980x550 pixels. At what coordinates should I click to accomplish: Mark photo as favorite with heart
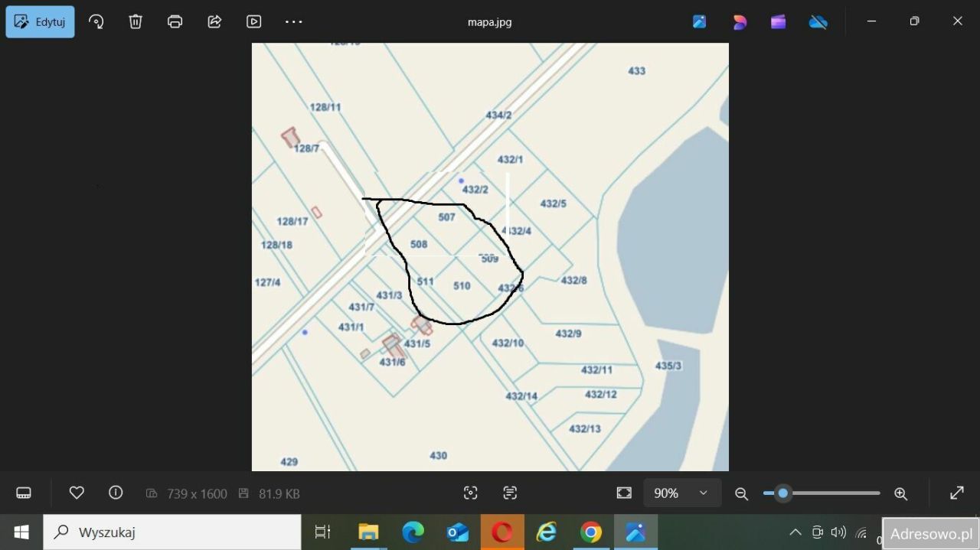coord(77,493)
